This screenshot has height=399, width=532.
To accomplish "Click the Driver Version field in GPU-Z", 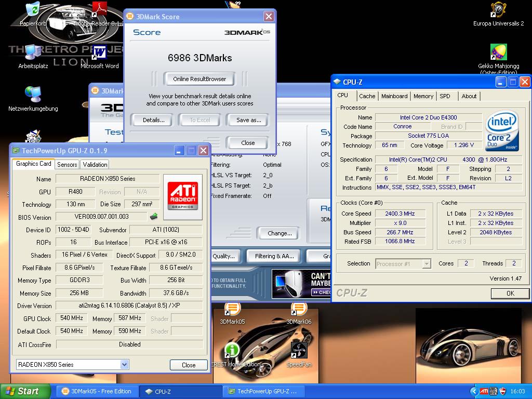I will point(129,305).
